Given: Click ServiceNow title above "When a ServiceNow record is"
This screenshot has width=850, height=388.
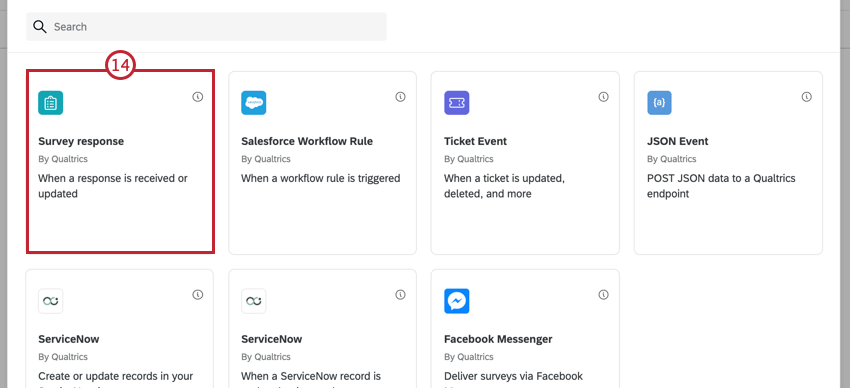Looking at the screenshot, I should [x=272, y=339].
